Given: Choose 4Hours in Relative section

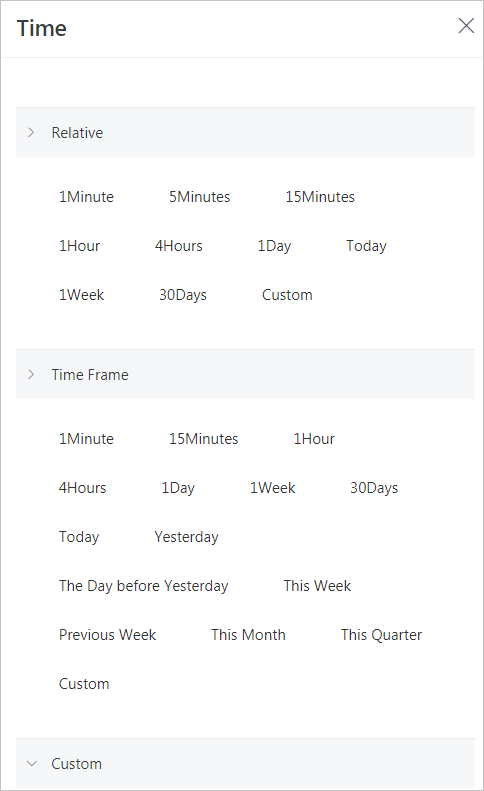Looking at the screenshot, I should [x=178, y=246].
